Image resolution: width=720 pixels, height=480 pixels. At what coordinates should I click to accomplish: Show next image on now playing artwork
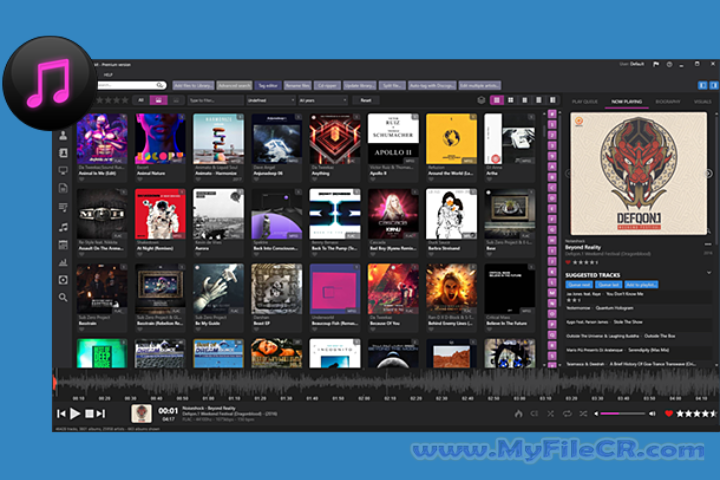[x=709, y=173]
